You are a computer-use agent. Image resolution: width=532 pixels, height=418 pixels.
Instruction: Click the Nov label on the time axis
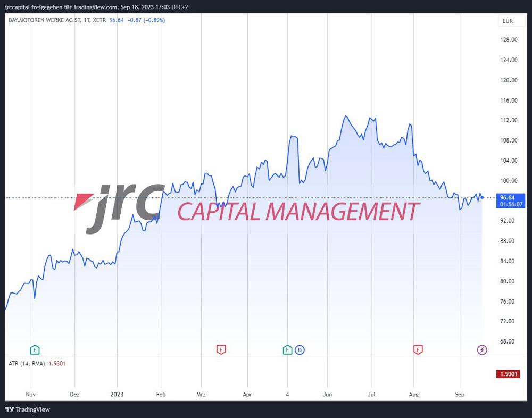(x=30, y=394)
